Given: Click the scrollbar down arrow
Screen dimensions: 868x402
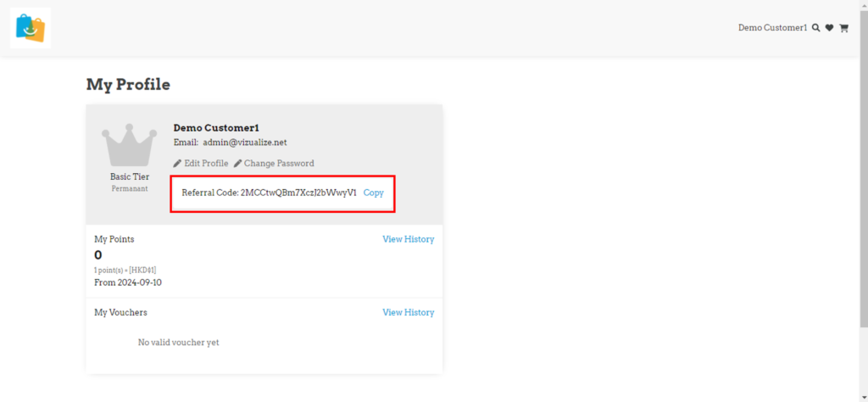Looking at the screenshot, I should pyautogui.click(x=863, y=397).
